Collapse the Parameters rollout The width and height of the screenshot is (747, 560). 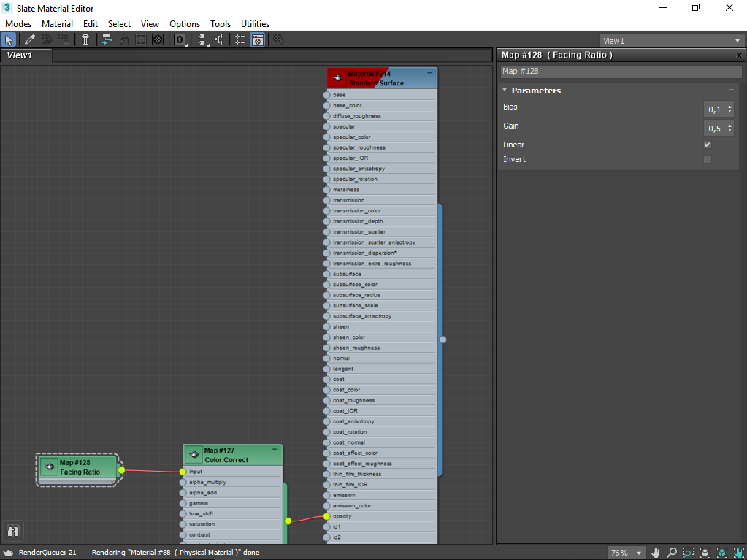pyautogui.click(x=504, y=90)
